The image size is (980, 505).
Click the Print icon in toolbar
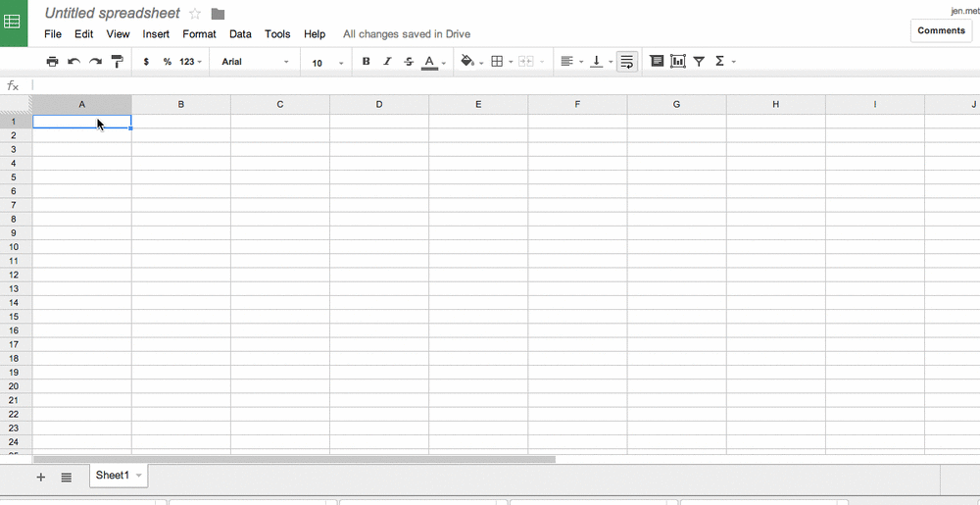click(x=53, y=62)
